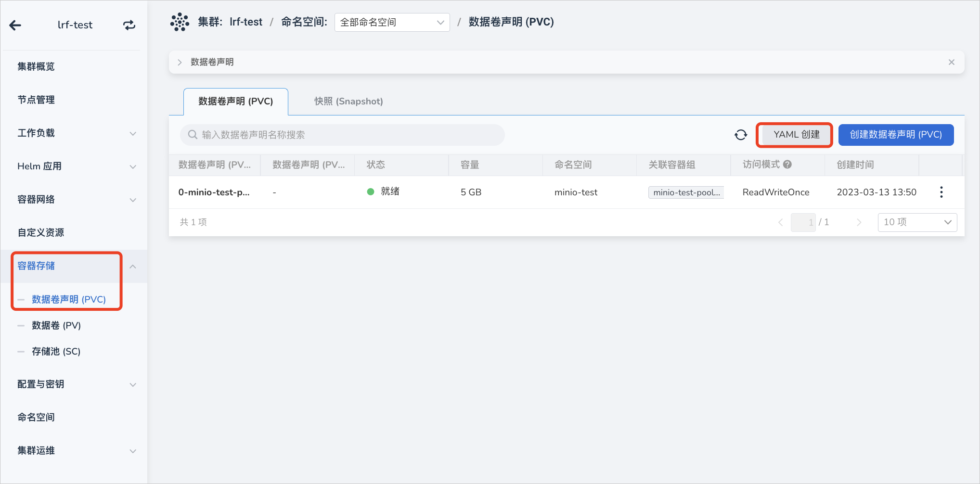Focus the PVC name search field
The image size is (980, 484).
click(x=342, y=135)
